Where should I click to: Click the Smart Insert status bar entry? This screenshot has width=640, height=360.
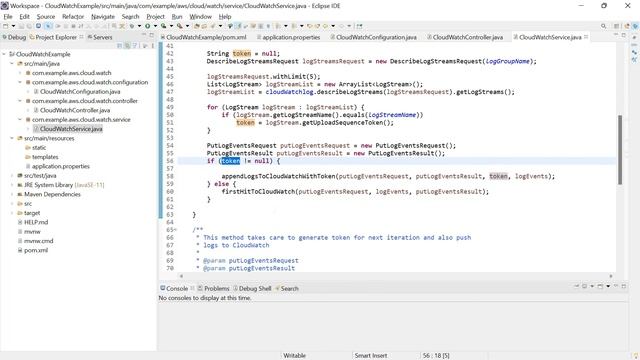click(371, 356)
